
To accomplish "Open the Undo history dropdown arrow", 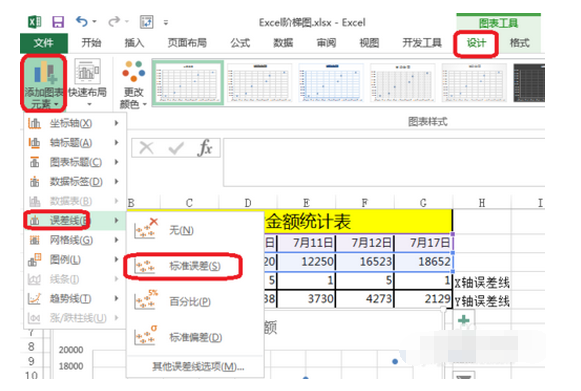I will pyautogui.click(x=94, y=21).
